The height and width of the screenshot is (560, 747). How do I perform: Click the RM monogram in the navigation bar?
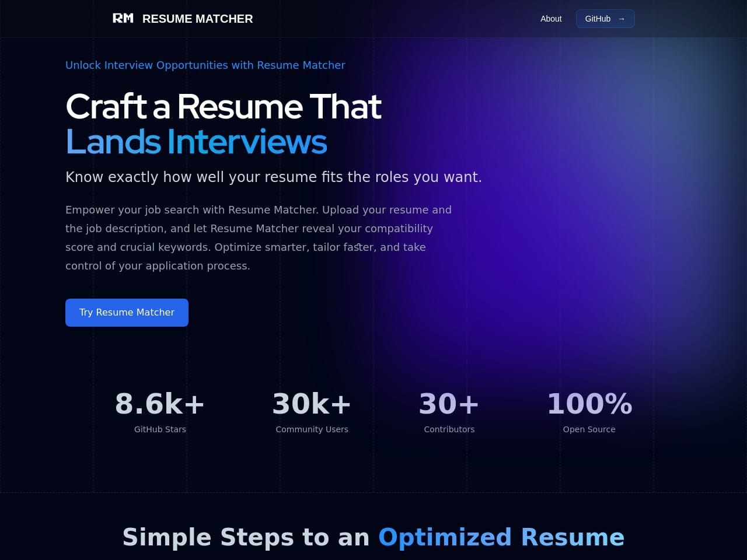click(123, 18)
